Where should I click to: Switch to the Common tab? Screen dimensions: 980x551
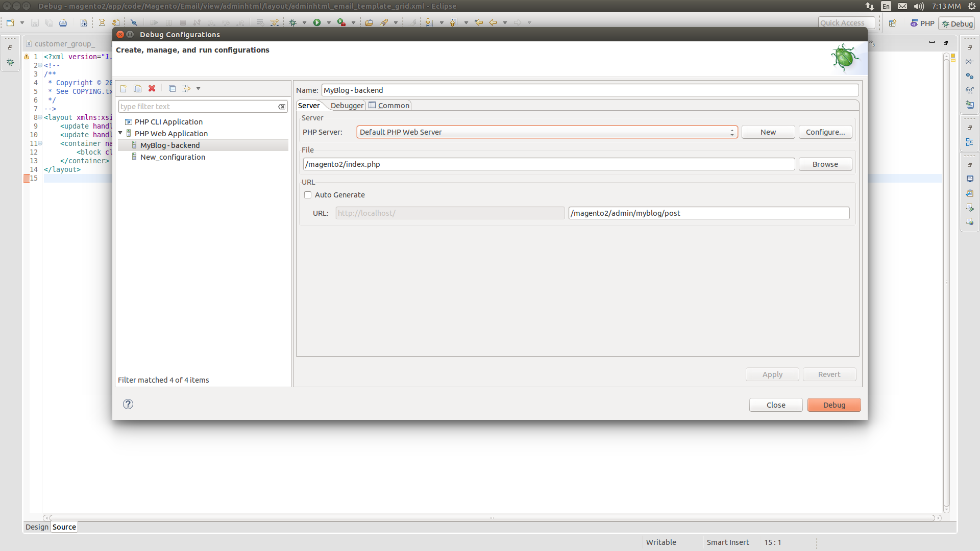click(x=389, y=106)
